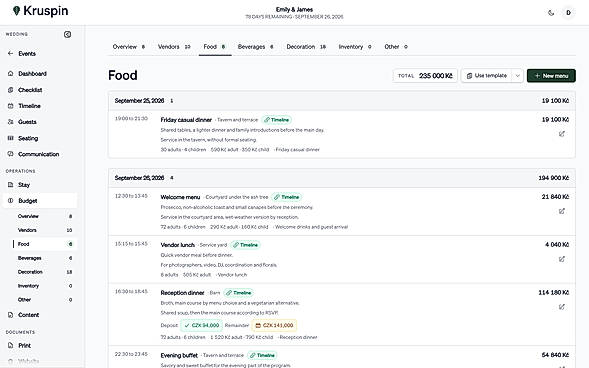Click Friday casual dinner title
Image resolution: width=589 pixels, height=368 pixels.
coord(186,120)
